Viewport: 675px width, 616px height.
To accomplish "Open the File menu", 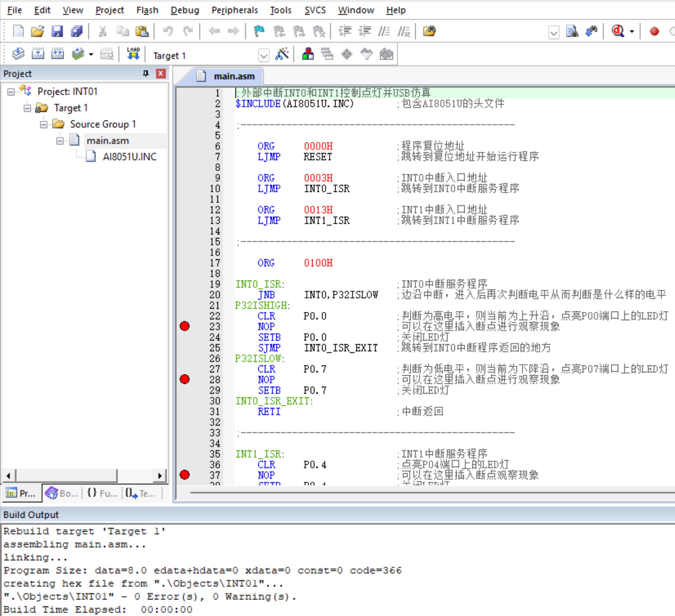I will click(x=14, y=10).
